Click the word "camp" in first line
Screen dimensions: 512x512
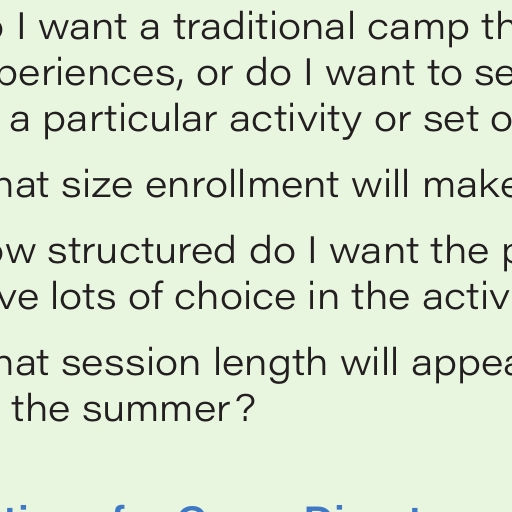point(418,30)
